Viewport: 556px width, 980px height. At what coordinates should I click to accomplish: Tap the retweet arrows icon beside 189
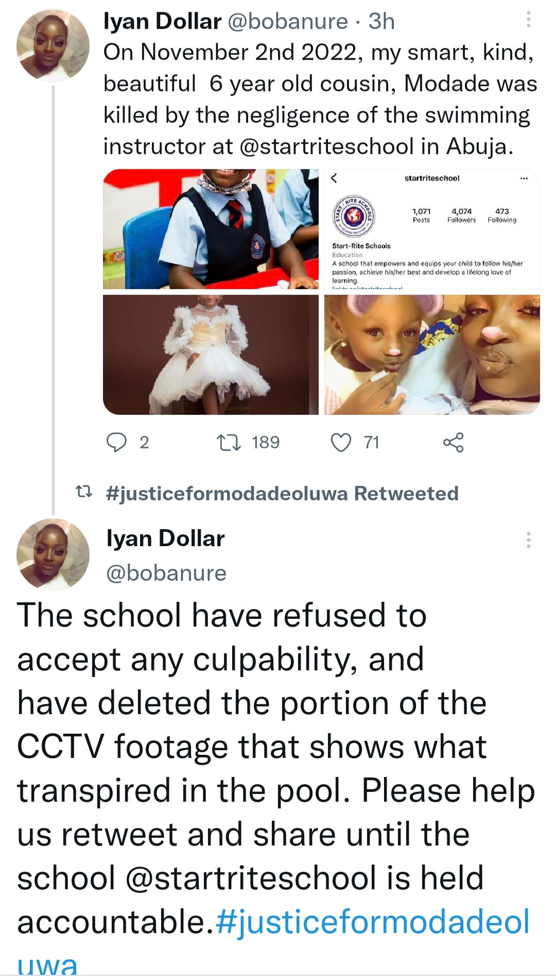pos(229,442)
